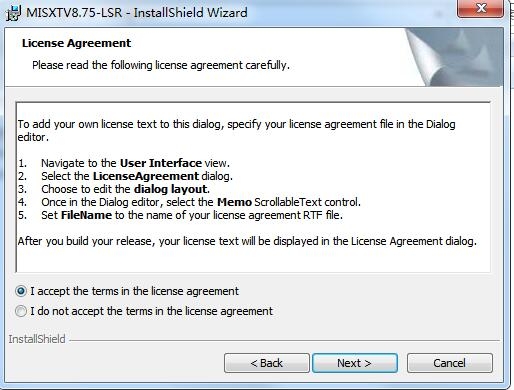Click the installer icon in the title bar
The width and height of the screenshot is (514, 390).
pyautogui.click(x=13, y=13)
